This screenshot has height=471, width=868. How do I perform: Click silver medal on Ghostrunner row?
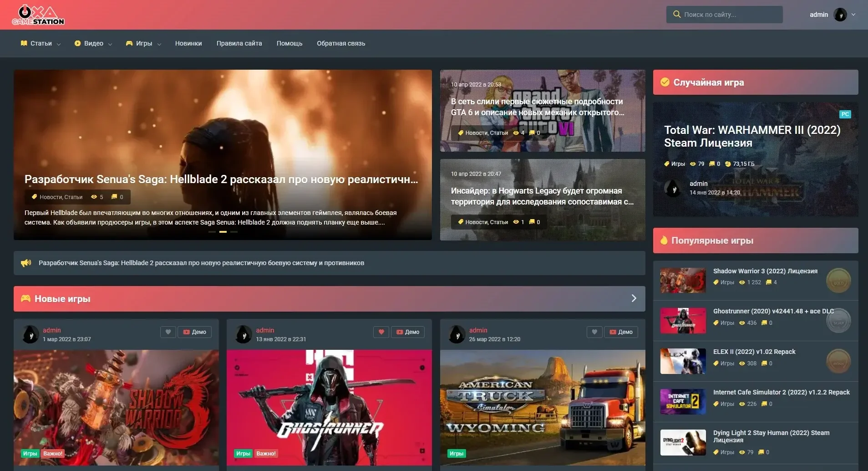[x=838, y=321]
